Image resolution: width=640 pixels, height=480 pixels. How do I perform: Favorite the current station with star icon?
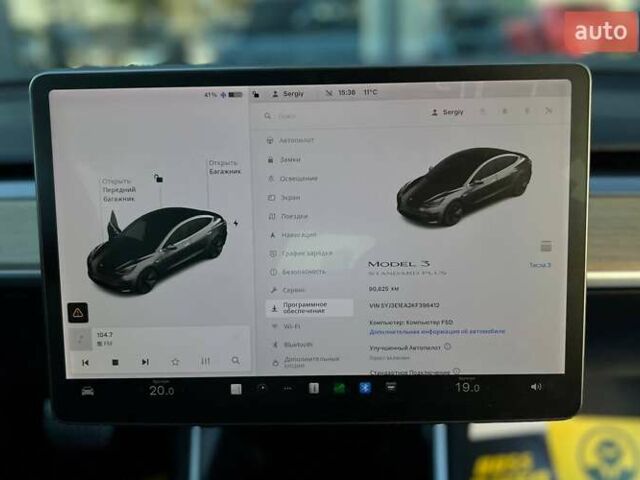click(175, 362)
